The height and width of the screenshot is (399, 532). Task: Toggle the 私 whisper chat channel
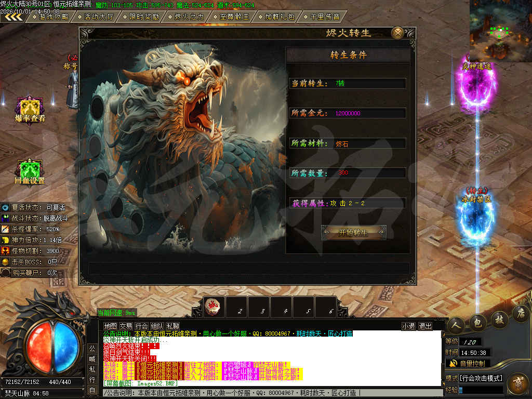92,369
